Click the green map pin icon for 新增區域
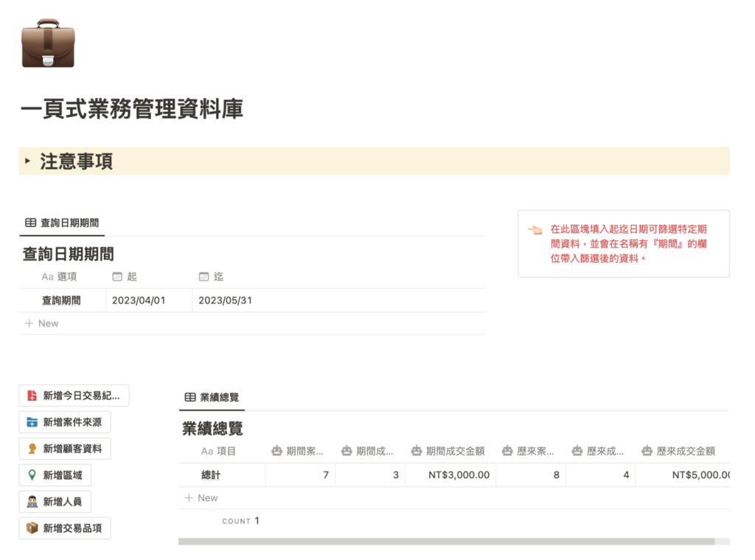Viewport: 755px width, 560px height. pos(32,475)
